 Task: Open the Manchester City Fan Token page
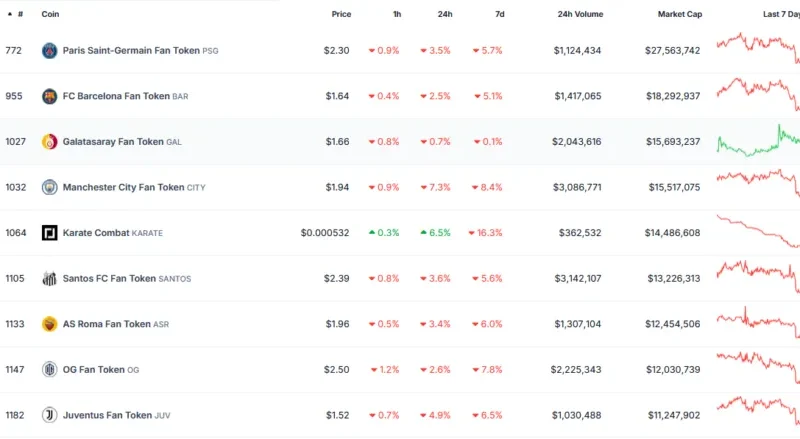pyautogui.click(x=123, y=187)
